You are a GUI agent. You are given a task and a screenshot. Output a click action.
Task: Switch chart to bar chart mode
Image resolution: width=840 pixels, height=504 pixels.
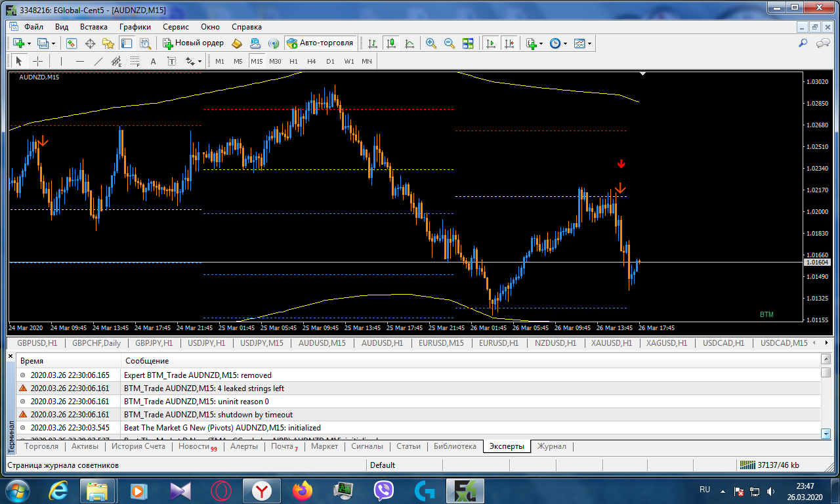click(x=373, y=43)
